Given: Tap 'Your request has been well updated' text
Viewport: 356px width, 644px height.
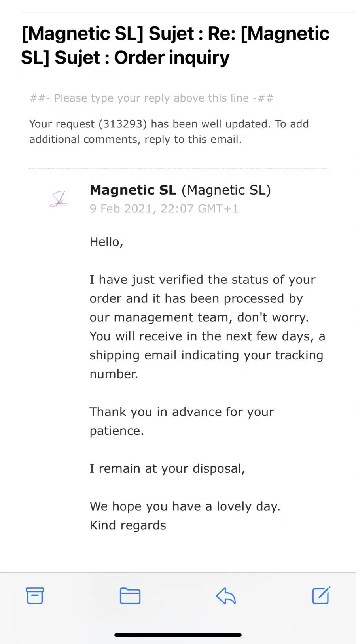Looking at the screenshot, I should pyautogui.click(x=169, y=132).
